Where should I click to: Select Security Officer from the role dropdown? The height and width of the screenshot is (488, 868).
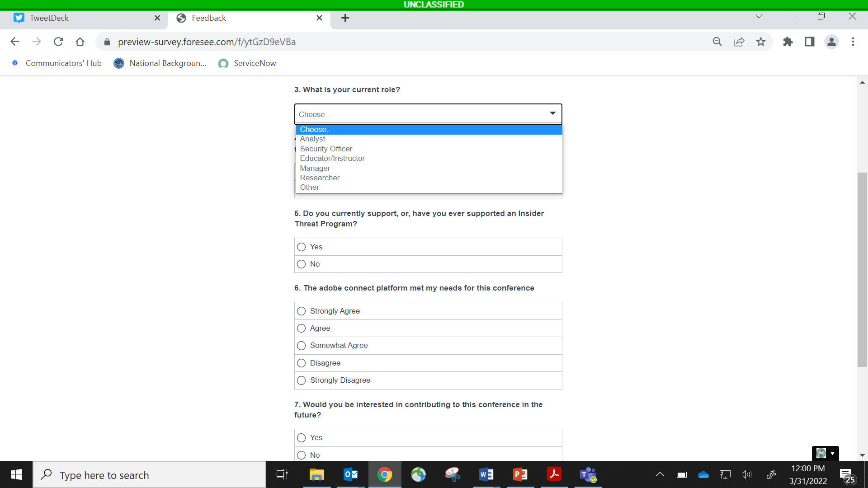coord(326,149)
